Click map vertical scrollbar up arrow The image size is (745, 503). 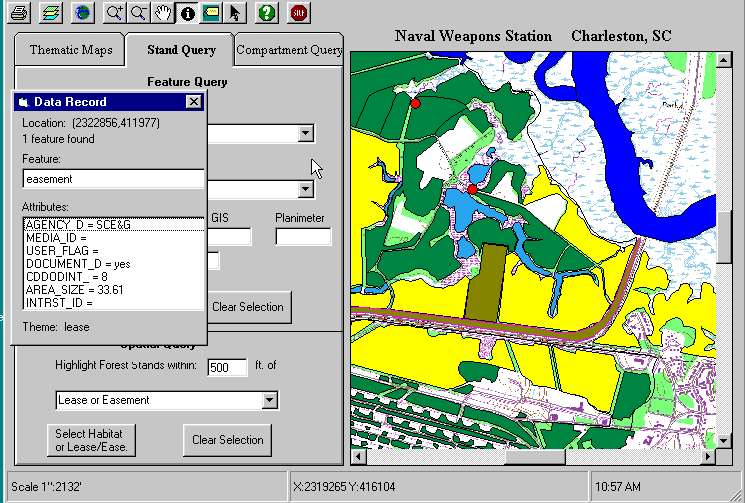coord(724,60)
